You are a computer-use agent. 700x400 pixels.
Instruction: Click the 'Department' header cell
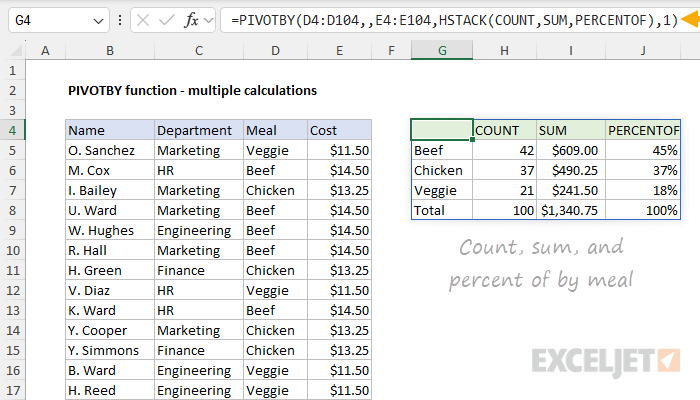coord(199,130)
